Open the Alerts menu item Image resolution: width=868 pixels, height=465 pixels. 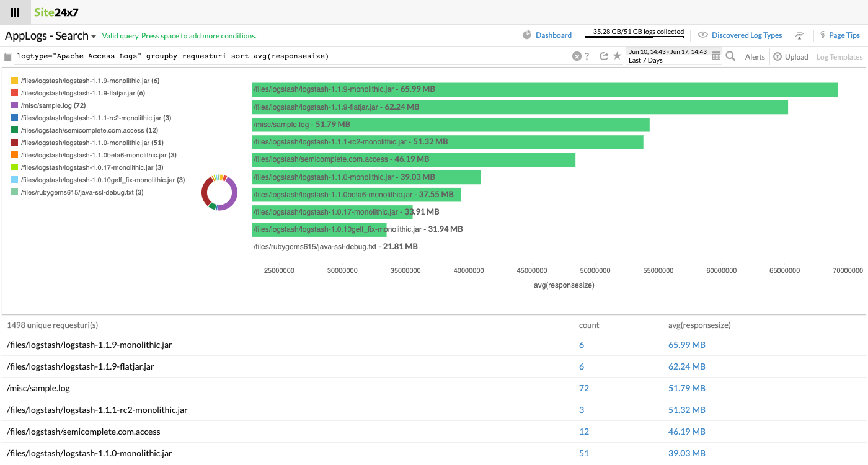(x=755, y=56)
